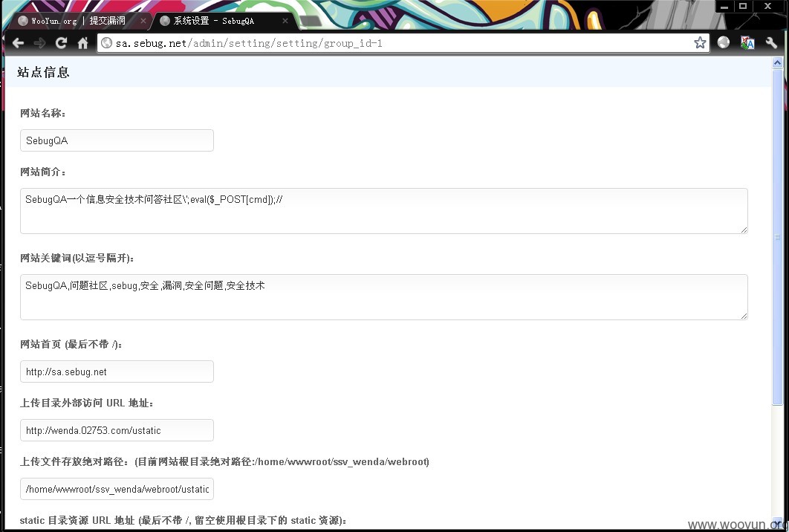Open the wrench settings menu icon
Image resolution: width=789 pixels, height=532 pixels.
pyautogui.click(x=771, y=43)
